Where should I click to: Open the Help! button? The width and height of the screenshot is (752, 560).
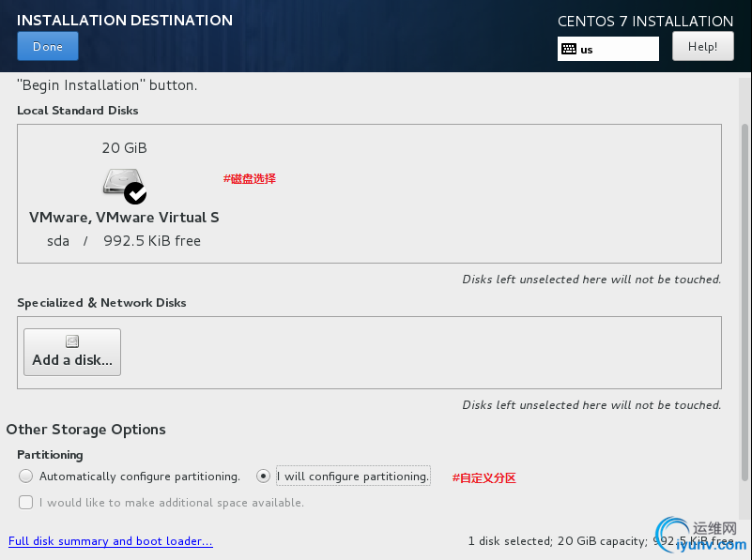pos(702,47)
